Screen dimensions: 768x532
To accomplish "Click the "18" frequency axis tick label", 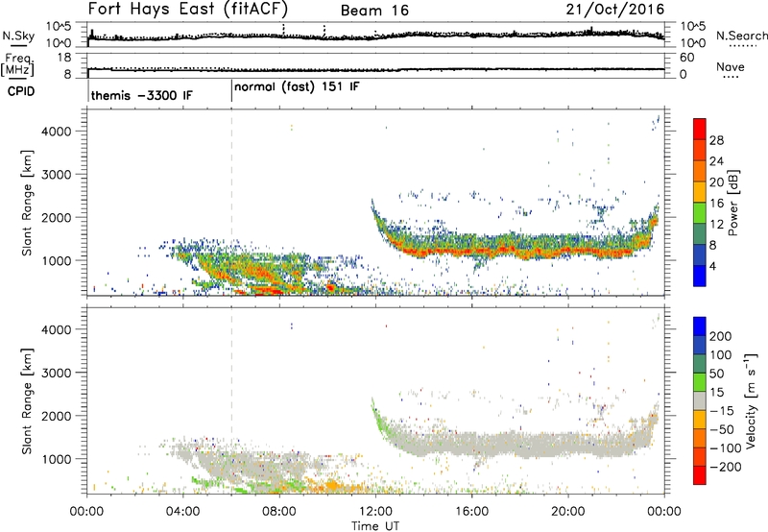I will point(64,58).
